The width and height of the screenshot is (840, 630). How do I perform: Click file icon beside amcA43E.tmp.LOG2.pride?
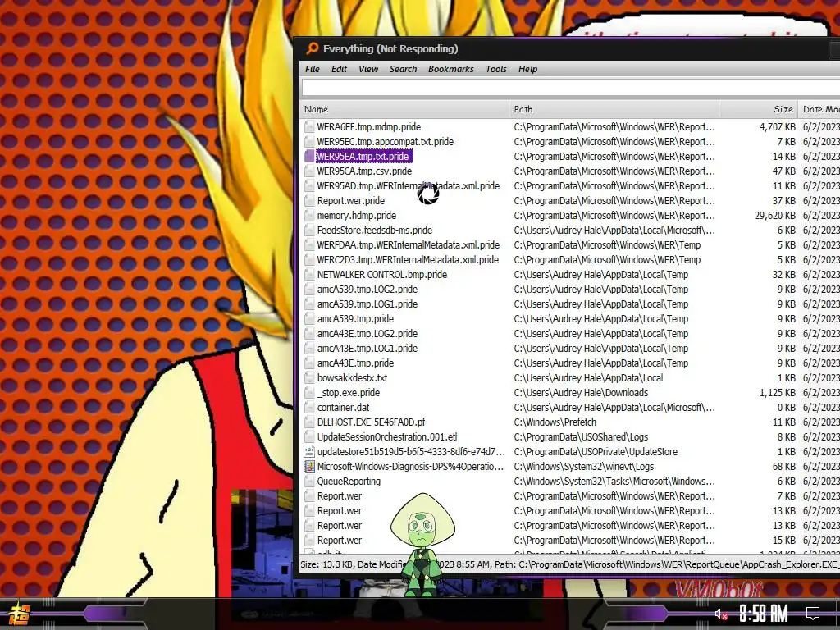(309, 334)
